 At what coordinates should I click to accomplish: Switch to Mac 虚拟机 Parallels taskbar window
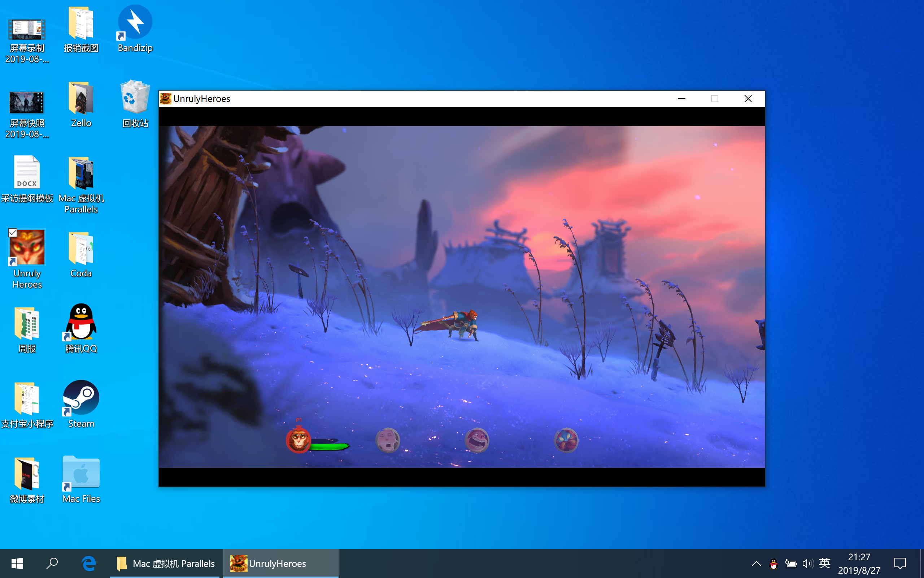point(165,564)
